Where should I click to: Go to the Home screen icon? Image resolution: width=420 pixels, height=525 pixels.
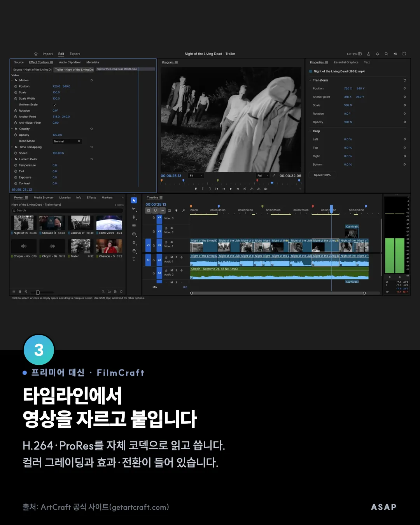(36, 54)
